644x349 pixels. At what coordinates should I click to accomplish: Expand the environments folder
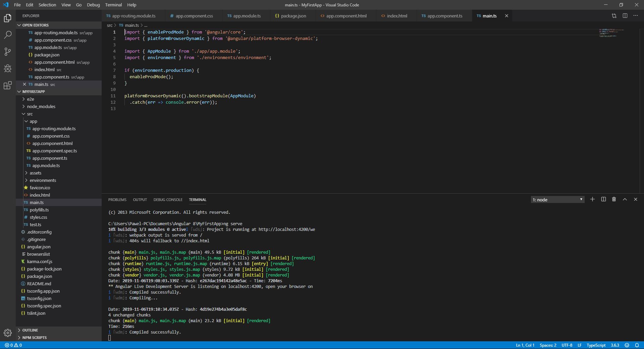click(59, 180)
